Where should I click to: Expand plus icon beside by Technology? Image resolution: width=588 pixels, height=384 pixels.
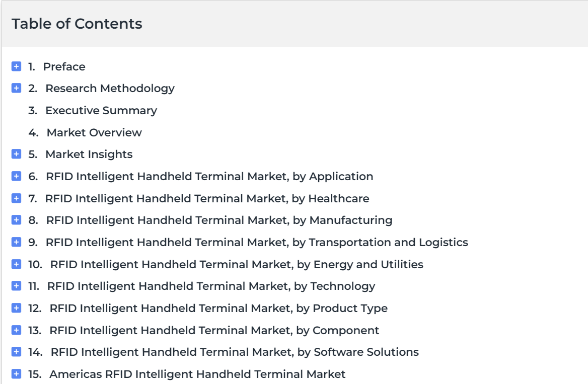click(x=16, y=286)
